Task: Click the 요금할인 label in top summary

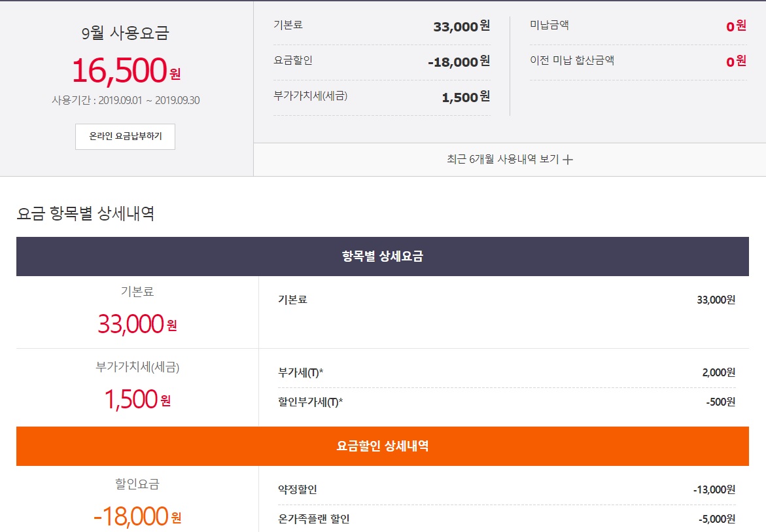Action: click(293, 61)
